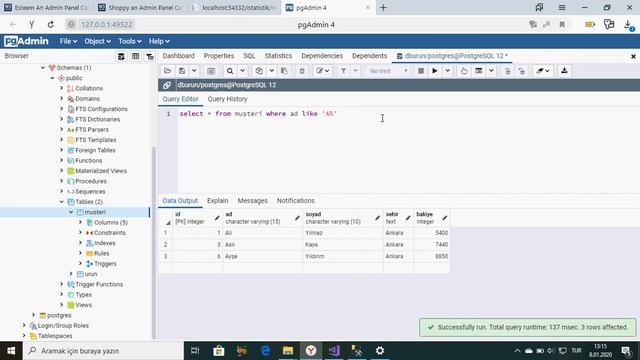Image resolution: width=640 pixels, height=360 pixels.
Task: Click the Save query icon
Action: 182,71
